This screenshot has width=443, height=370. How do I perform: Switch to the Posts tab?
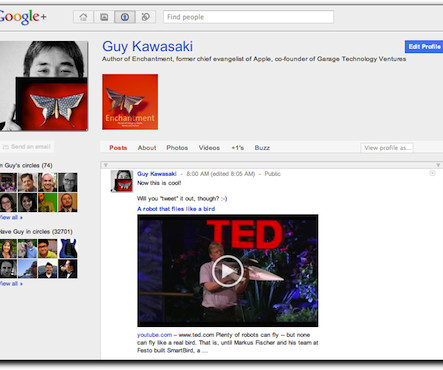coord(118,148)
